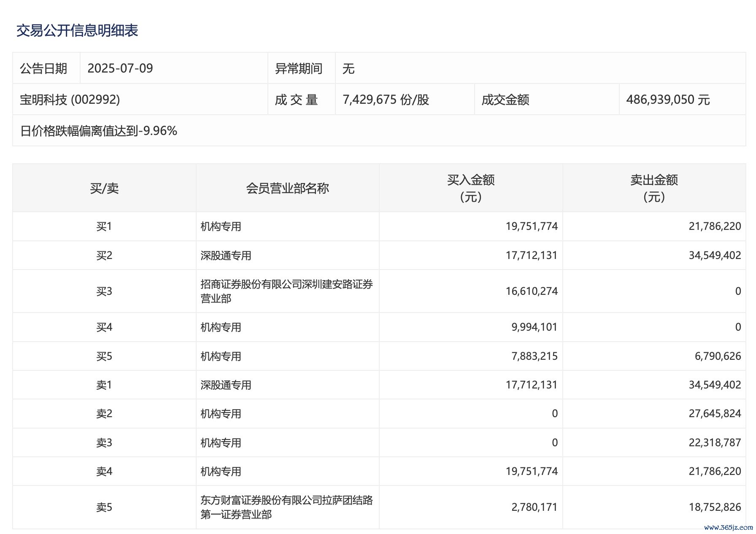
Task: Click buy amount 9,994,101 in 买4 row
Action: pyautogui.click(x=534, y=327)
